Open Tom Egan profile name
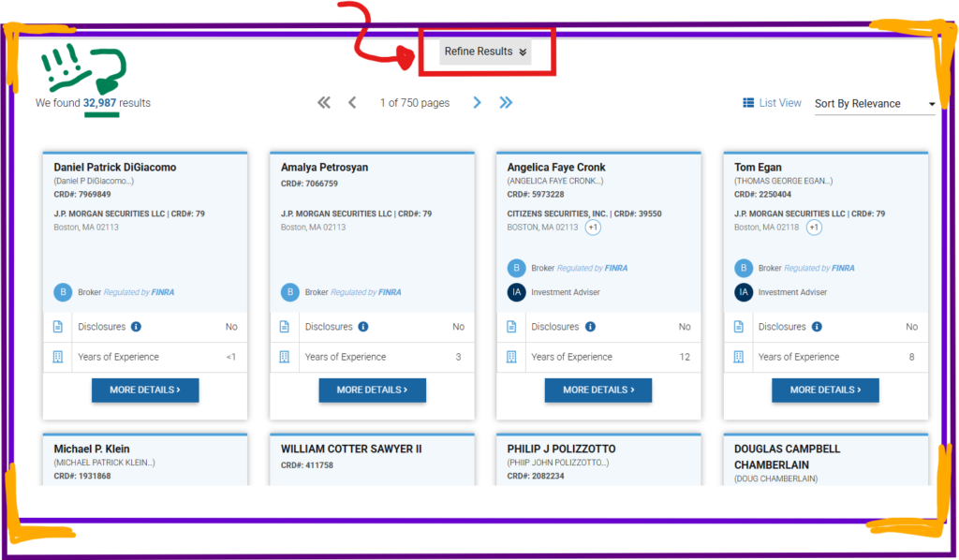959x560 pixels. [758, 167]
